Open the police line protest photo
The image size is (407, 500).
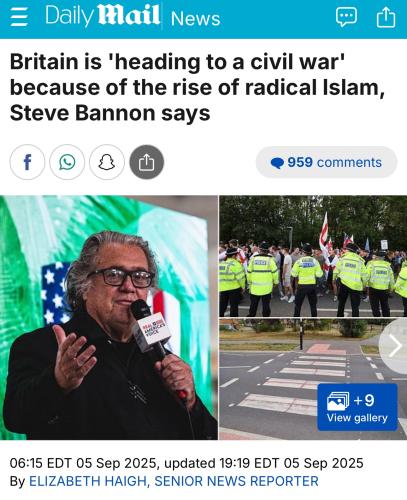313,256
